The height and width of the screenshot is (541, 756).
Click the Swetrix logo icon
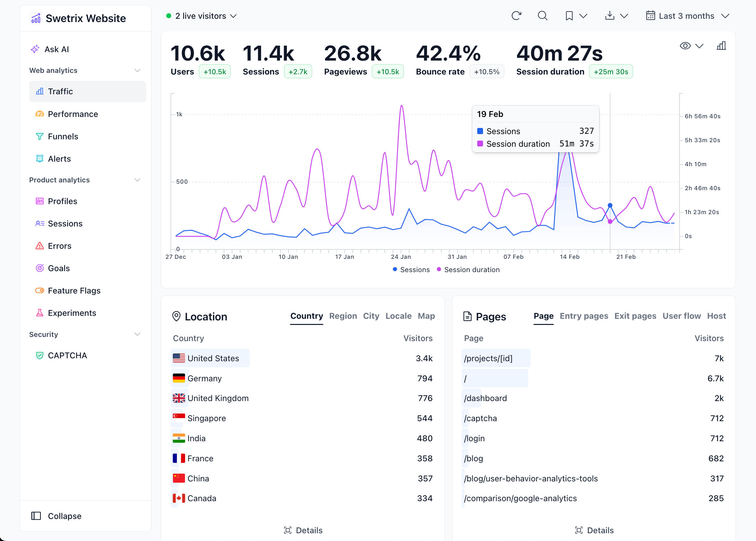tap(36, 18)
